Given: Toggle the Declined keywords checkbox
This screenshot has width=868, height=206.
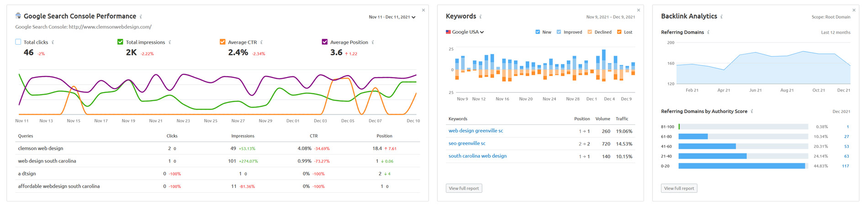Looking at the screenshot, I should [x=590, y=32].
